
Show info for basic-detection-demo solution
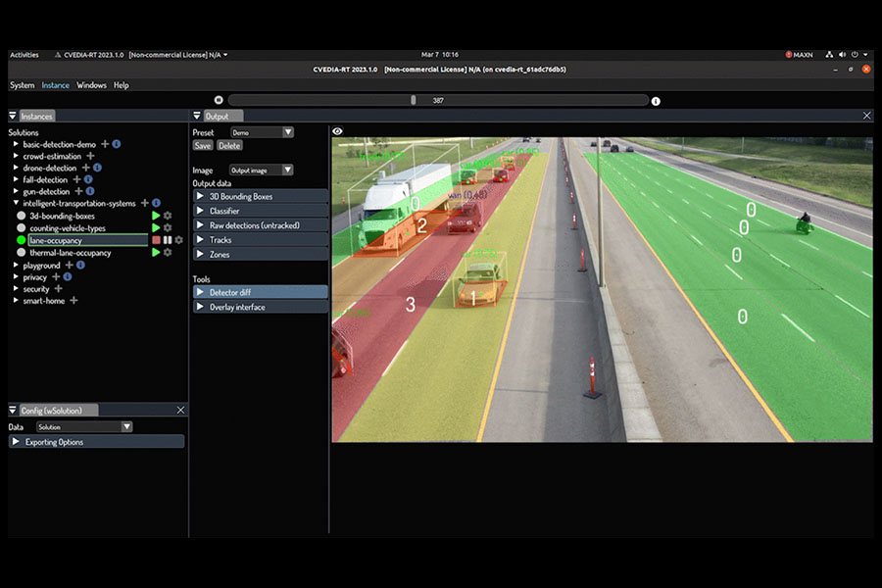[117, 144]
